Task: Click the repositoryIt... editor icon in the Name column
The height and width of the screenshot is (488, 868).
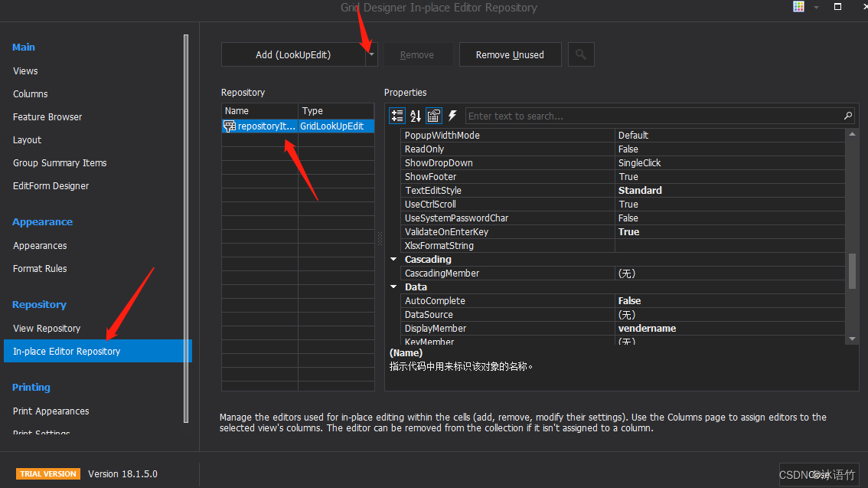Action: point(229,126)
